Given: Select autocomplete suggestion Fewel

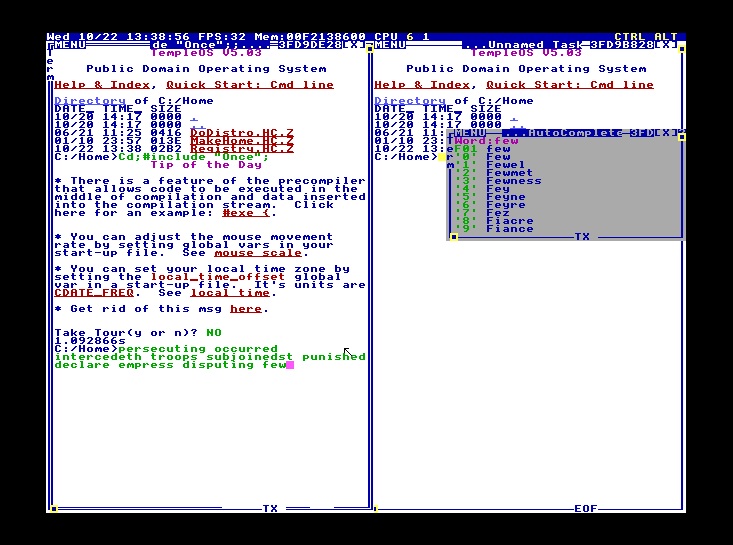Looking at the screenshot, I should click(x=490, y=165).
